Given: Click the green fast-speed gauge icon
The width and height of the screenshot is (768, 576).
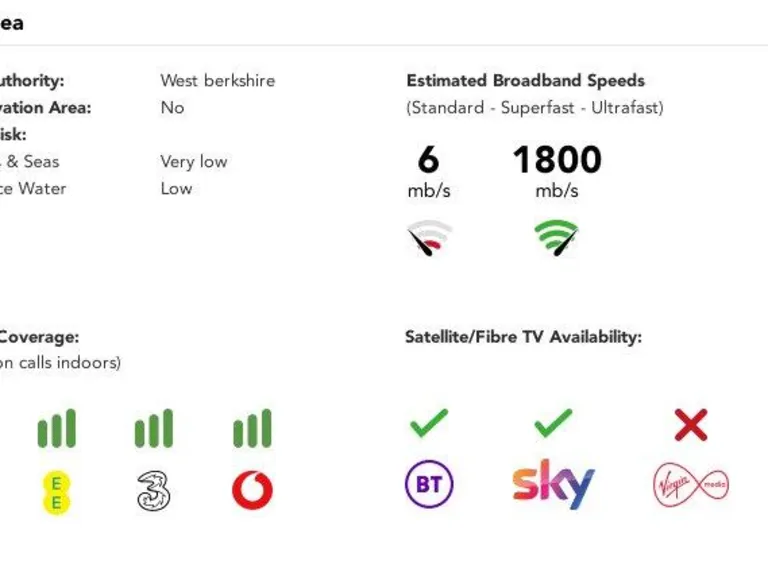Looking at the screenshot, I should click(556, 238).
